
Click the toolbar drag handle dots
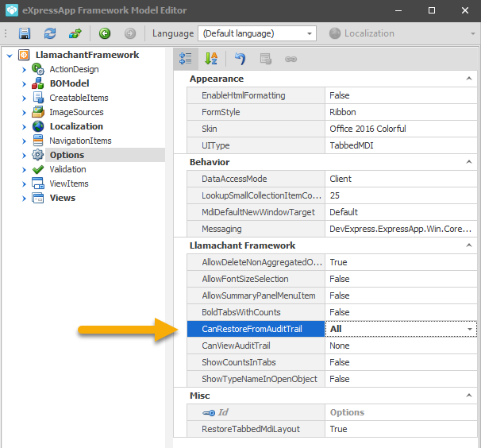tap(6, 33)
